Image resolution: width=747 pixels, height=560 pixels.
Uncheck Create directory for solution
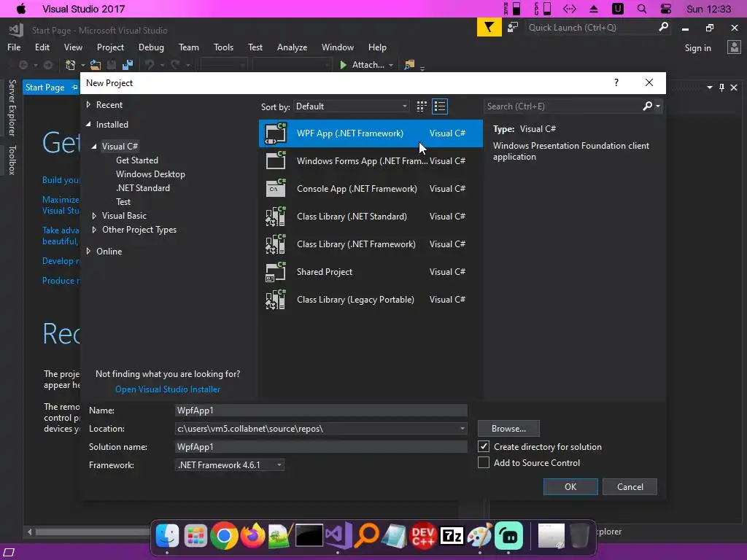[x=484, y=447]
